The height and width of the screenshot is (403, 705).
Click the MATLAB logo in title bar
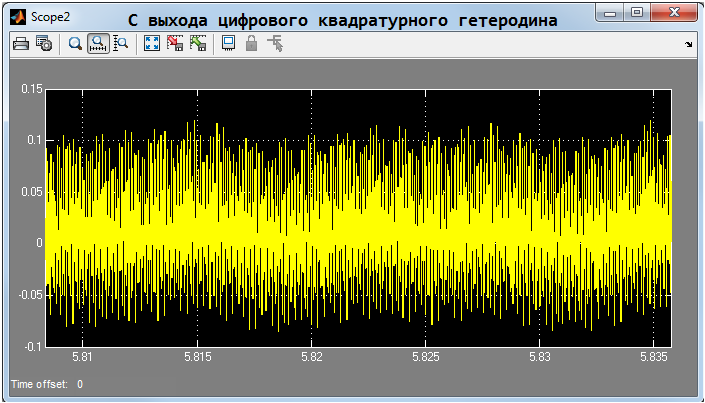click(x=18, y=17)
